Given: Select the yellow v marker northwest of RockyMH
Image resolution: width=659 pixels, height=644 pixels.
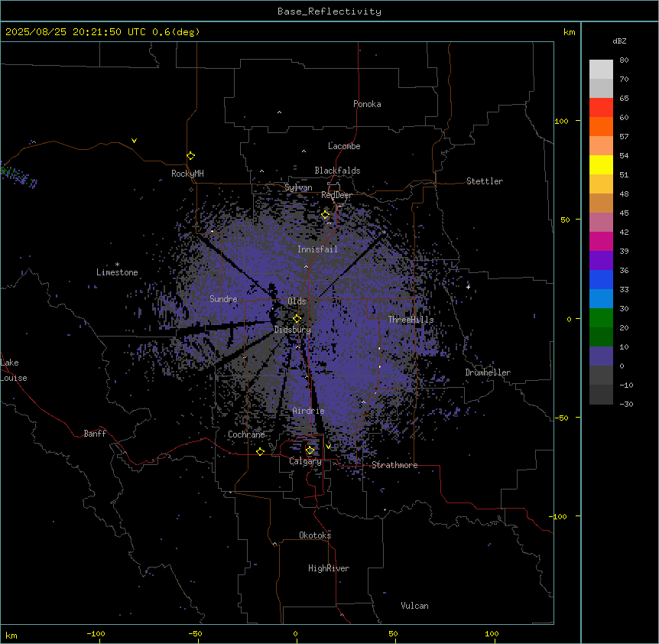Looking at the screenshot, I should pyautogui.click(x=134, y=141).
